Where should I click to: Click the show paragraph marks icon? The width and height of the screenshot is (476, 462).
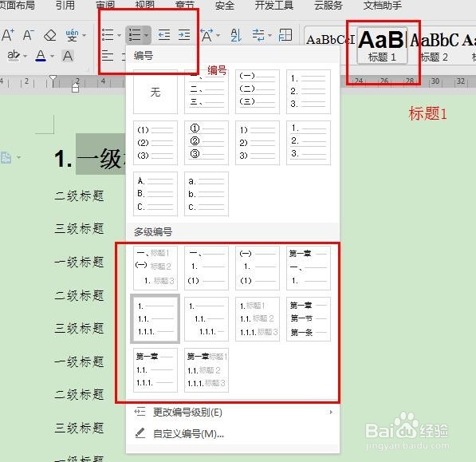(258, 35)
